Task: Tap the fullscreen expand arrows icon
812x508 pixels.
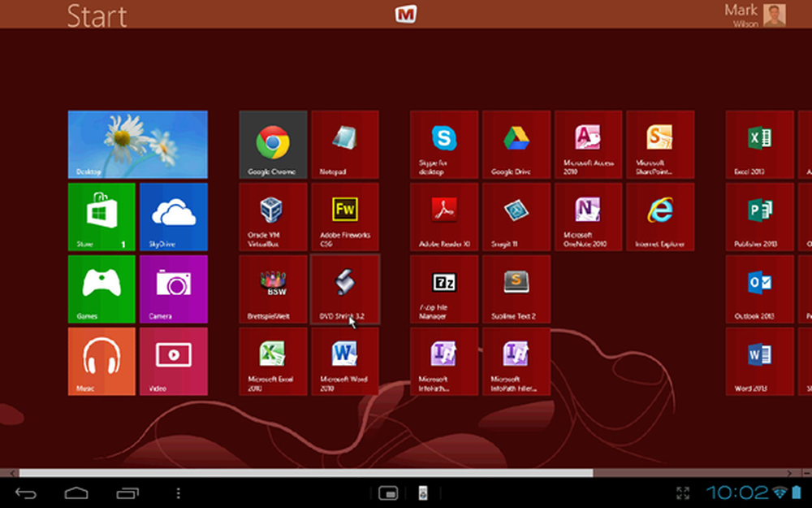Action: (683, 493)
